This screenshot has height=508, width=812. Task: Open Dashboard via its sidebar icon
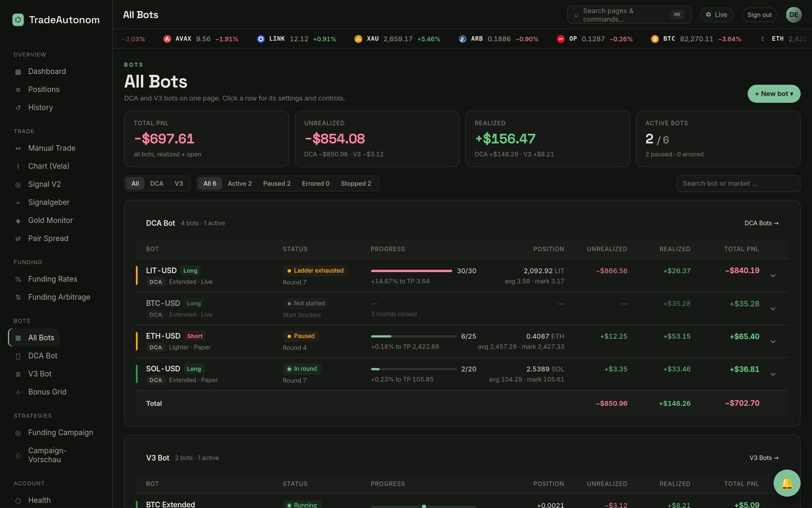tap(18, 72)
